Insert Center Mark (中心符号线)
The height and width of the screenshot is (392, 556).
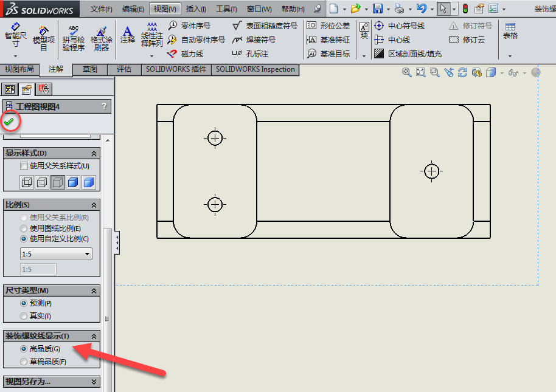click(x=400, y=26)
